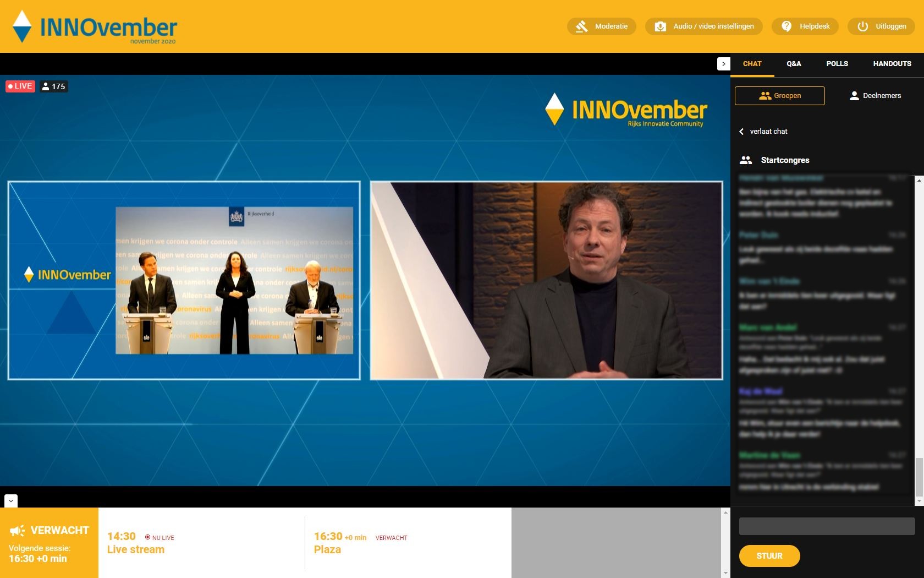Screen dimensions: 924x578
Task: Open the HANDOUTS tab
Action: [892, 64]
